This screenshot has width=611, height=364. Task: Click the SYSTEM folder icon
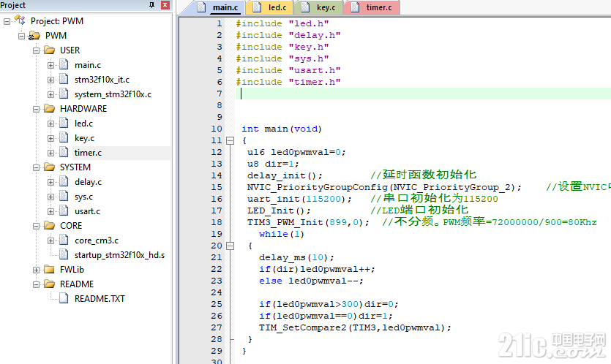tap(50, 167)
